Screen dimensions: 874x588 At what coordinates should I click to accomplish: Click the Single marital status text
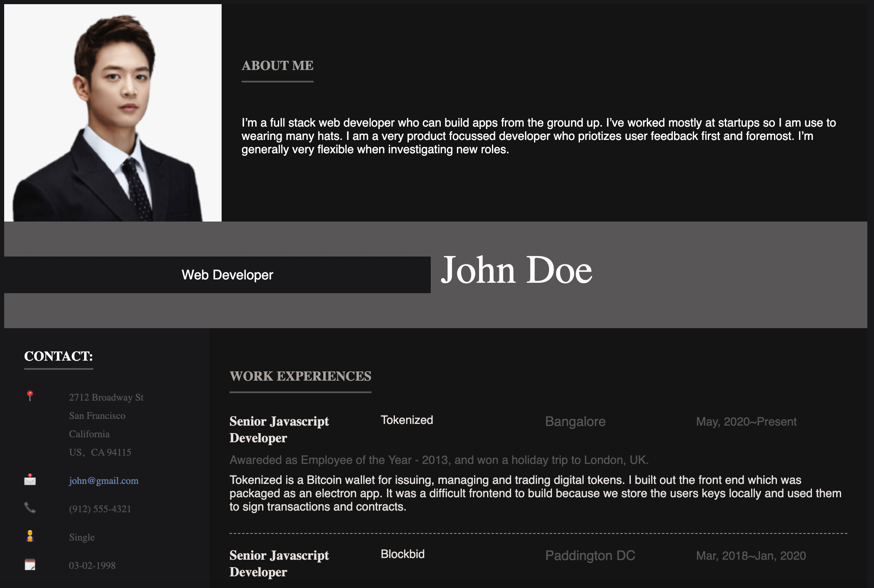click(x=82, y=537)
